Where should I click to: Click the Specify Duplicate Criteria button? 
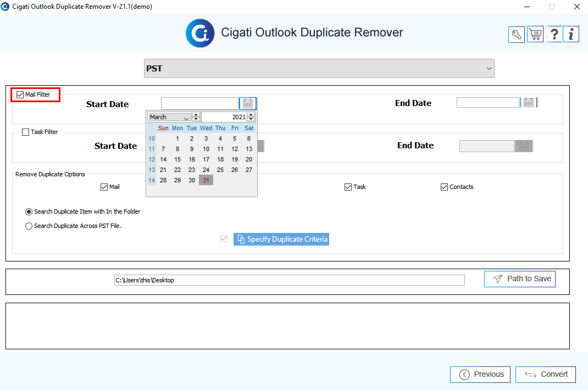(281, 239)
